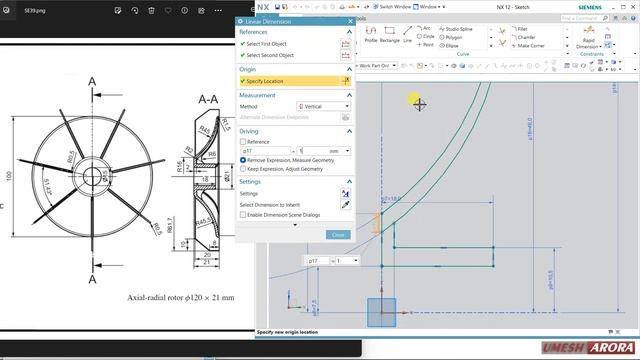Collapse the Settings section
Viewport: 640px width, 360px height.
(349, 181)
